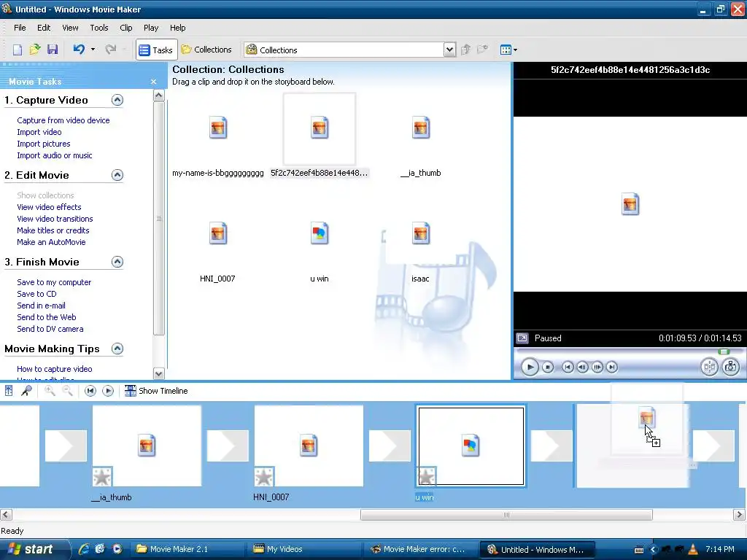The image size is (747, 560).
Task: Take a picture of the preview frame
Action: tap(731, 367)
